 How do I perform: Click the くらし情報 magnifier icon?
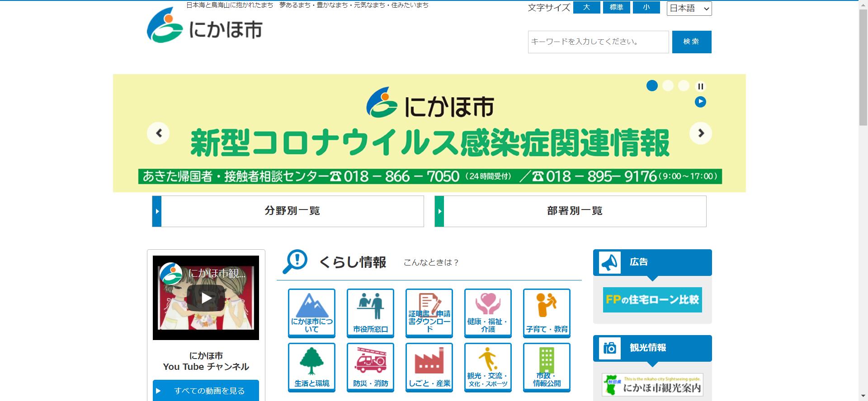pyautogui.click(x=295, y=261)
